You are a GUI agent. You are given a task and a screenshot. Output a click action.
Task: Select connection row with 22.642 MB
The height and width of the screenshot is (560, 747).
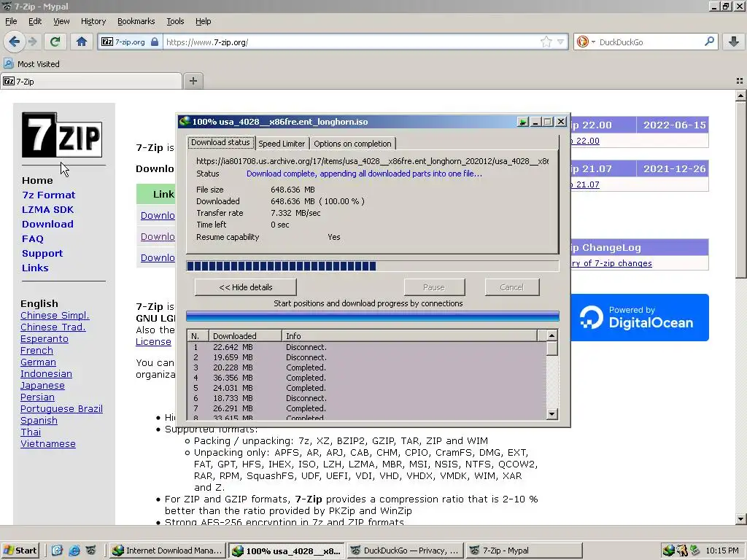point(367,347)
